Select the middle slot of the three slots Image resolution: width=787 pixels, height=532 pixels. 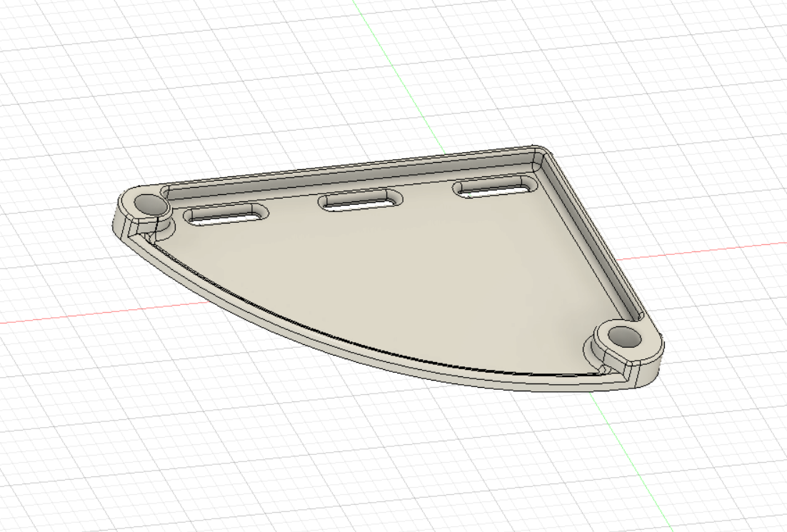361,200
